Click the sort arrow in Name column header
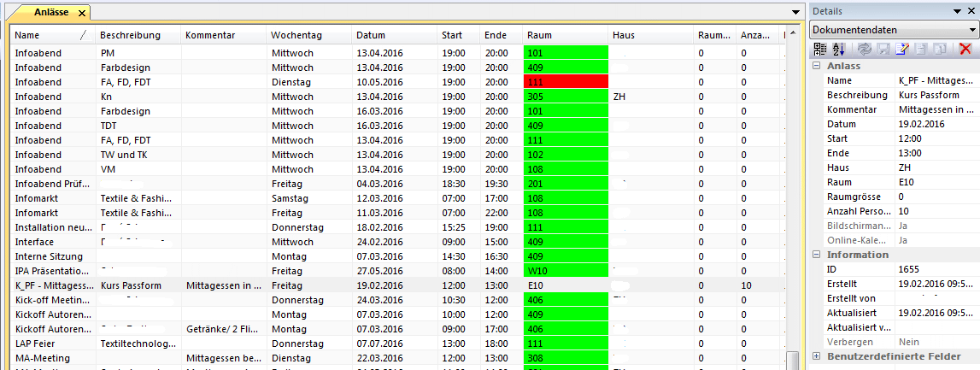Image resolution: width=980 pixels, height=370 pixels. tap(83, 36)
